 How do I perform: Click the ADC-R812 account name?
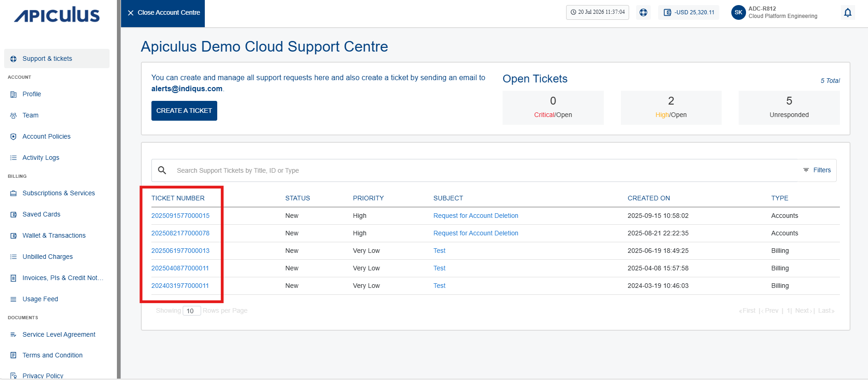pos(762,9)
